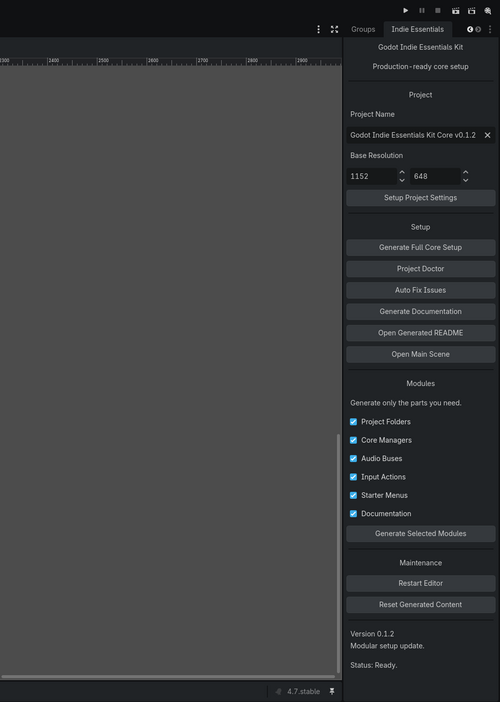The width and height of the screenshot is (500, 702).
Task: Select the Indie Essentials tab
Action: point(418,29)
